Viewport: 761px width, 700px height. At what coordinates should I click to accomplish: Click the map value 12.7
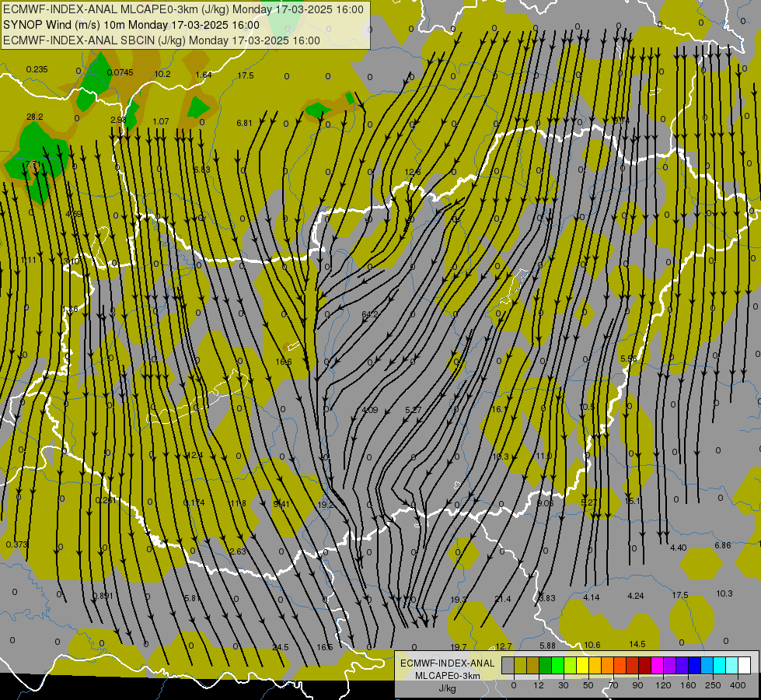(x=503, y=646)
